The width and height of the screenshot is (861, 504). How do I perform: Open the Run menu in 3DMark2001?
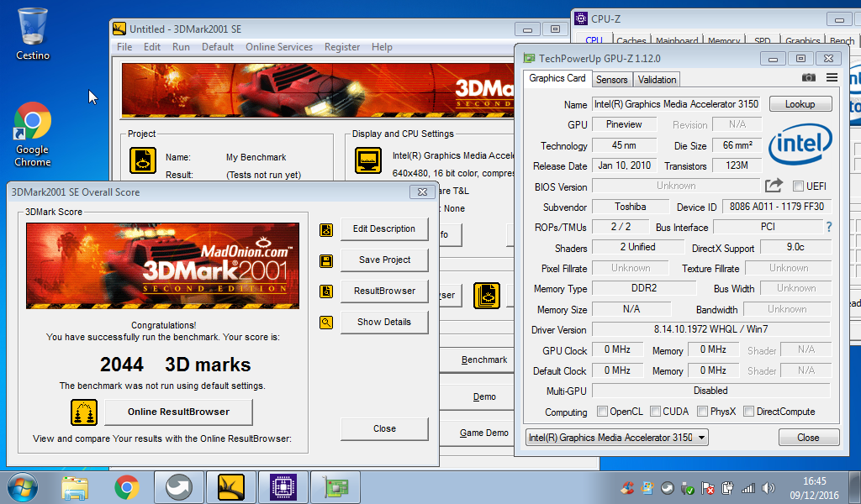(182, 47)
